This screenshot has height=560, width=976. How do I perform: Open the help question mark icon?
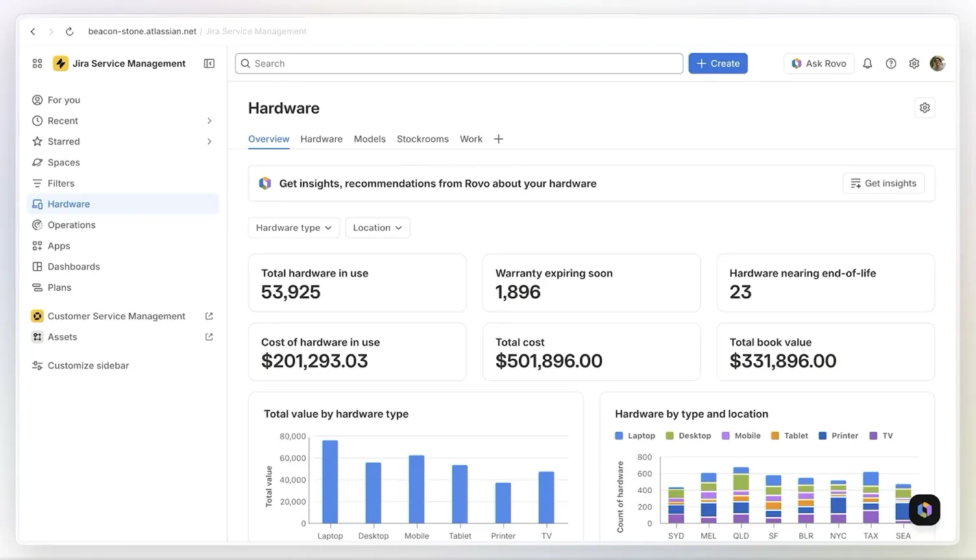point(891,64)
